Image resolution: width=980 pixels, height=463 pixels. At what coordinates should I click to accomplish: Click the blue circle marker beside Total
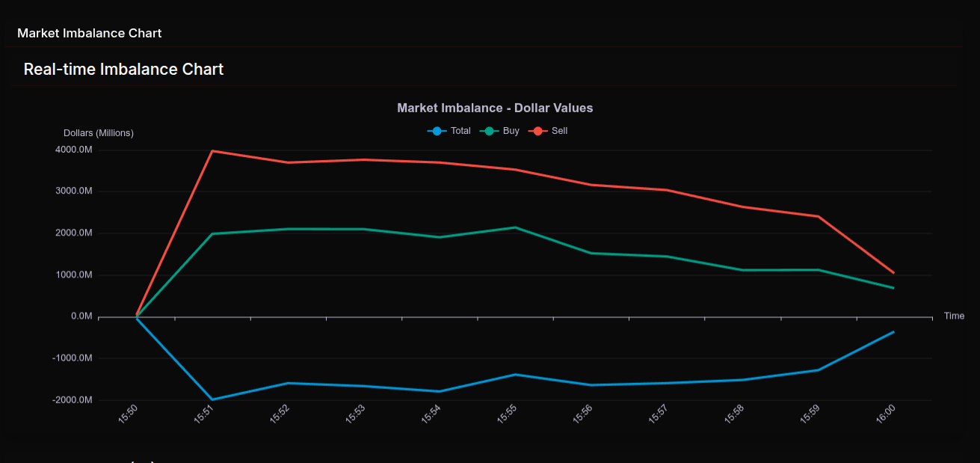[x=437, y=131]
